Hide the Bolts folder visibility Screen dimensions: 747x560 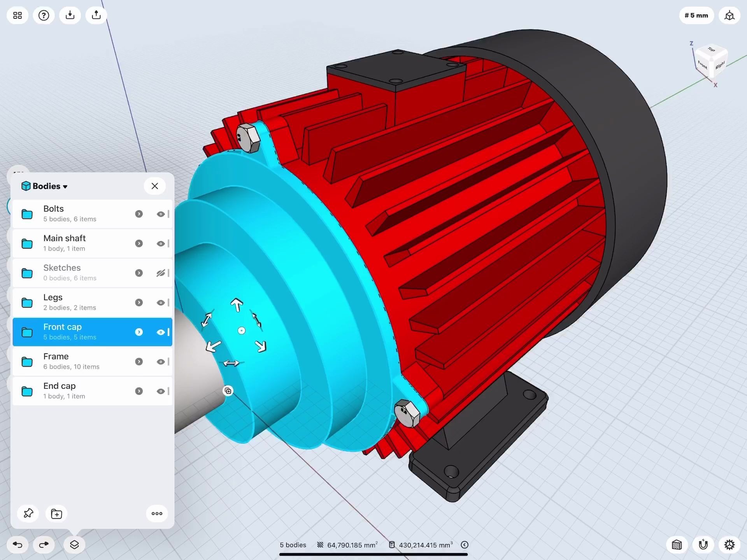(161, 213)
